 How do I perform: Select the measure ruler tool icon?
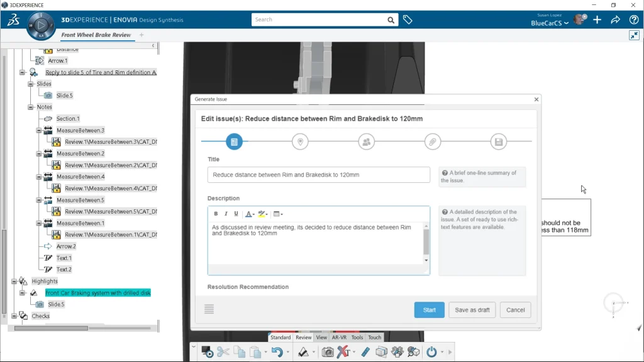click(x=365, y=352)
